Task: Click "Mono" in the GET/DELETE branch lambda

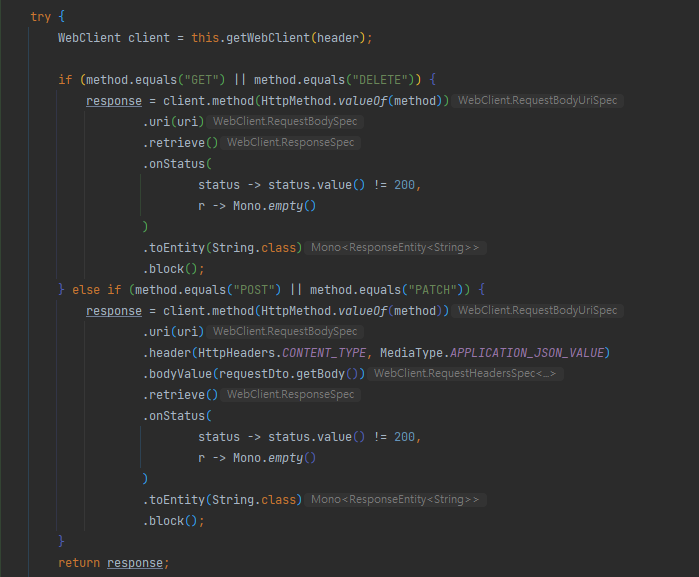Action: (x=247, y=206)
